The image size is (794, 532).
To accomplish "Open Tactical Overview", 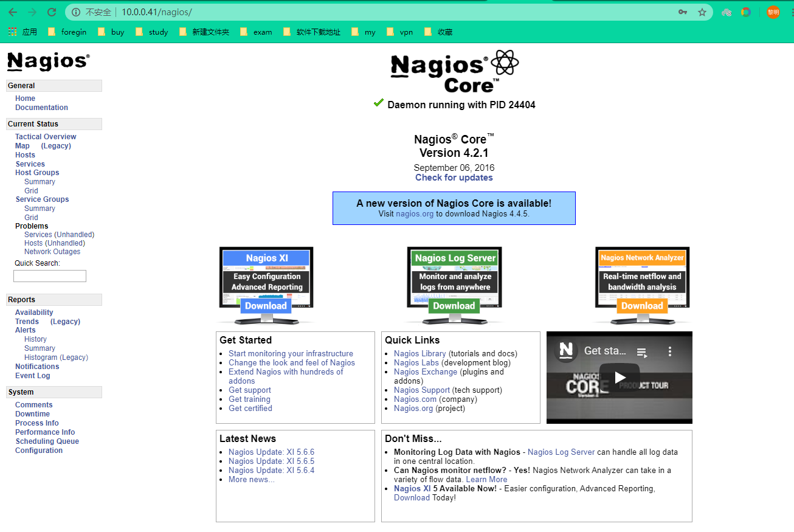I will pos(46,137).
